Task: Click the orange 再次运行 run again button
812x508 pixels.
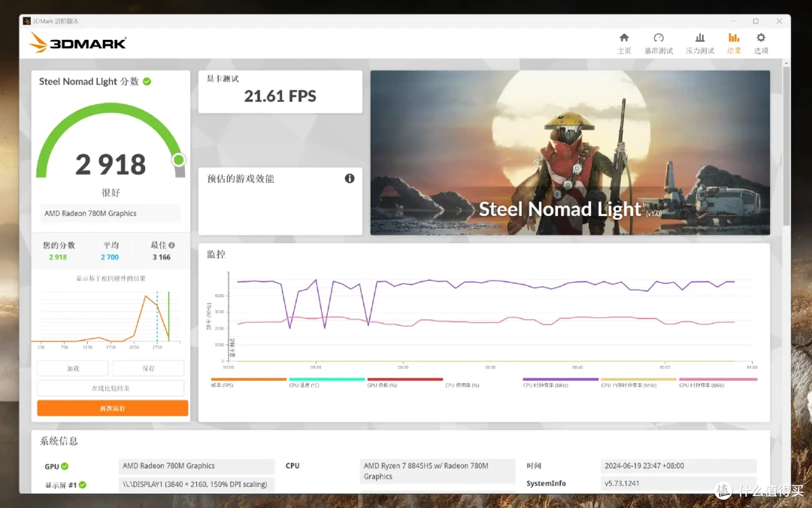Action: (112, 408)
